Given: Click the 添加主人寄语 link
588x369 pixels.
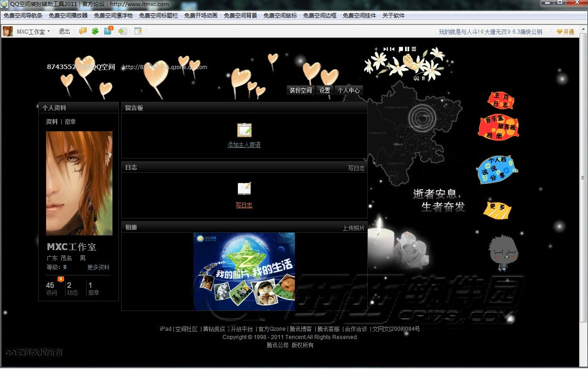Looking at the screenshot, I should point(244,145).
